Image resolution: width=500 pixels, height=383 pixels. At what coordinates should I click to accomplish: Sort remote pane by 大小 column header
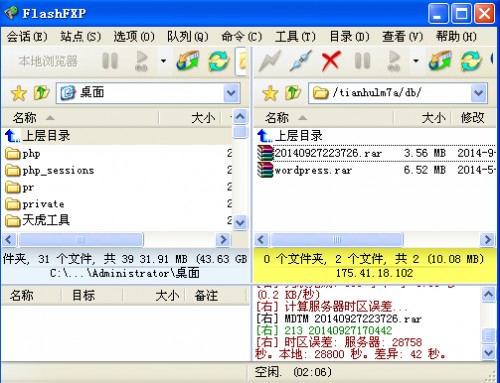click(x=422, y=118)
